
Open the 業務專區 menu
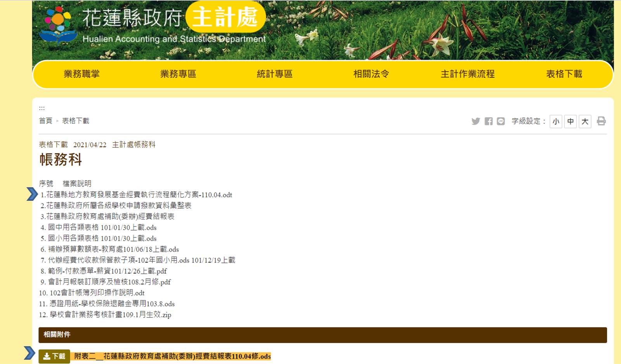tap(178, 74)
